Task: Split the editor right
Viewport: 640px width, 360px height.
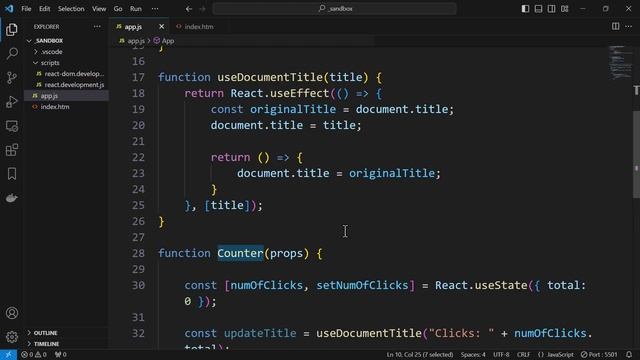Action: 616,27
